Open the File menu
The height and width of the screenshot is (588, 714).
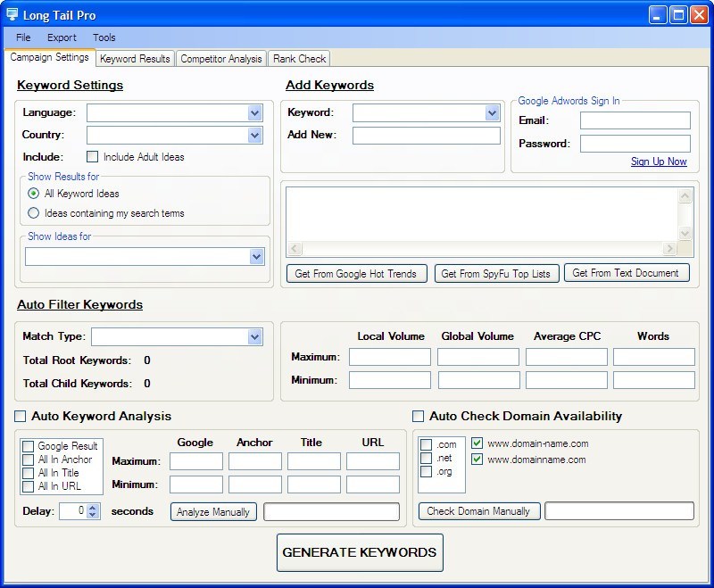tap(23, 37)
